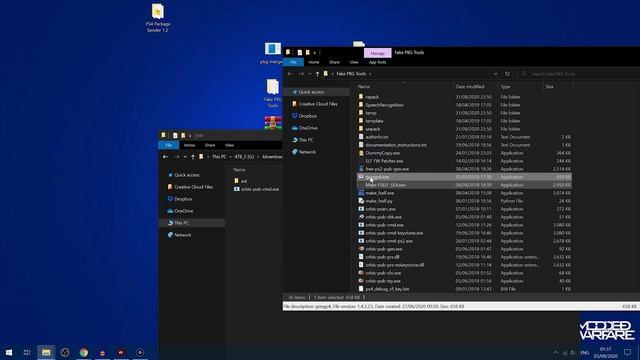640x360 pixels.
Task: Open Home tab in Fake PKG Tools window
Action: (313, 62)
